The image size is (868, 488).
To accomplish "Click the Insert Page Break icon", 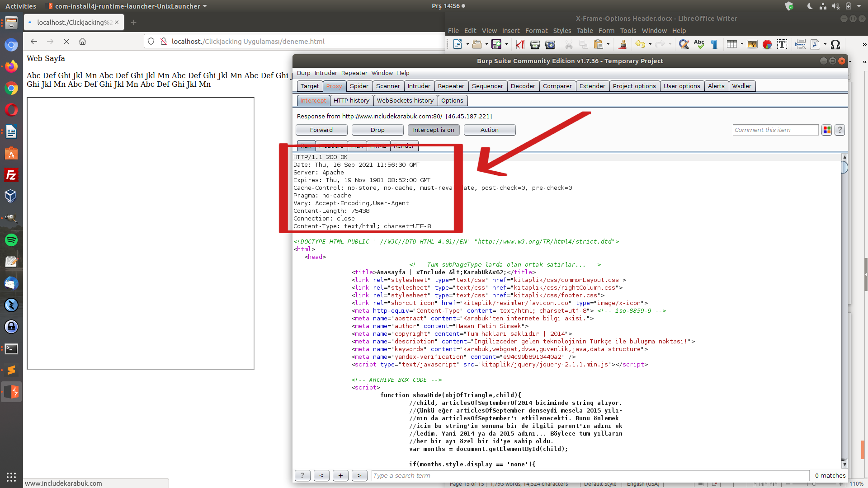I will tap(800, 44).
